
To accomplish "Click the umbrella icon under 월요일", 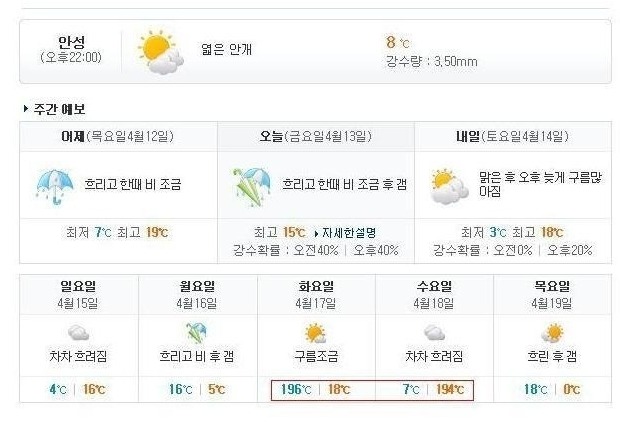I will pos(195,332).
